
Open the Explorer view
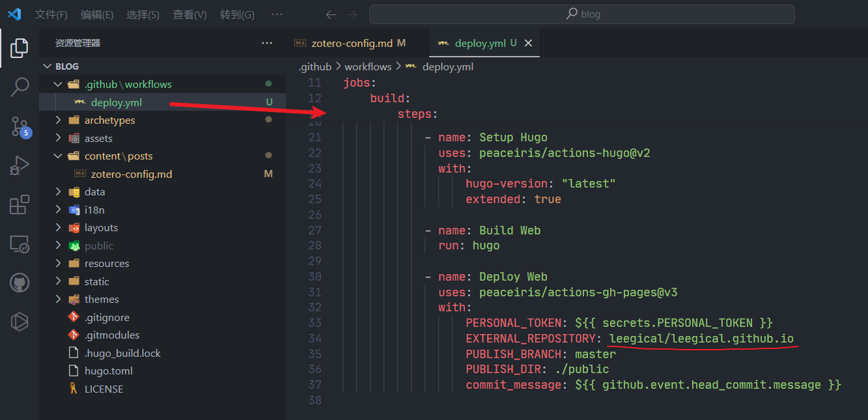tap(19, 48)
